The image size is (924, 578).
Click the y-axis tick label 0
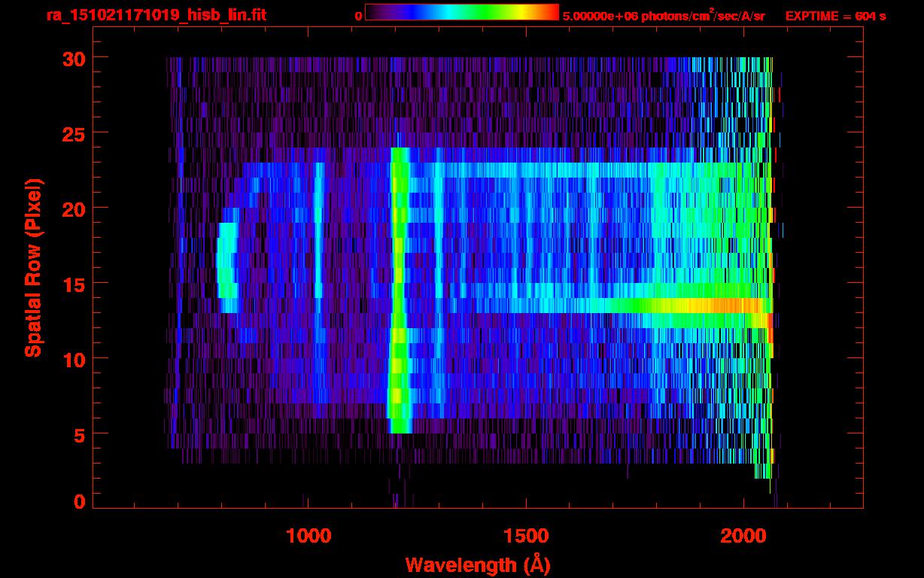click(x=80, y=501)
